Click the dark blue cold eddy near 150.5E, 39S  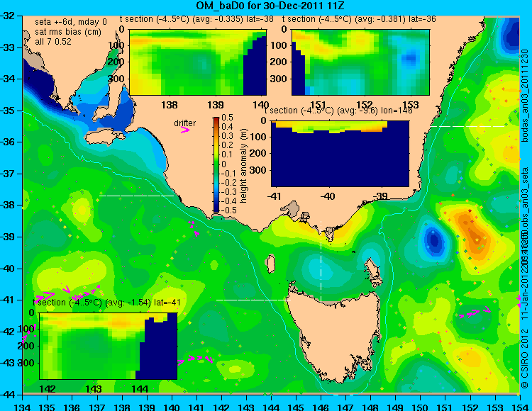(x=434, y=240)
